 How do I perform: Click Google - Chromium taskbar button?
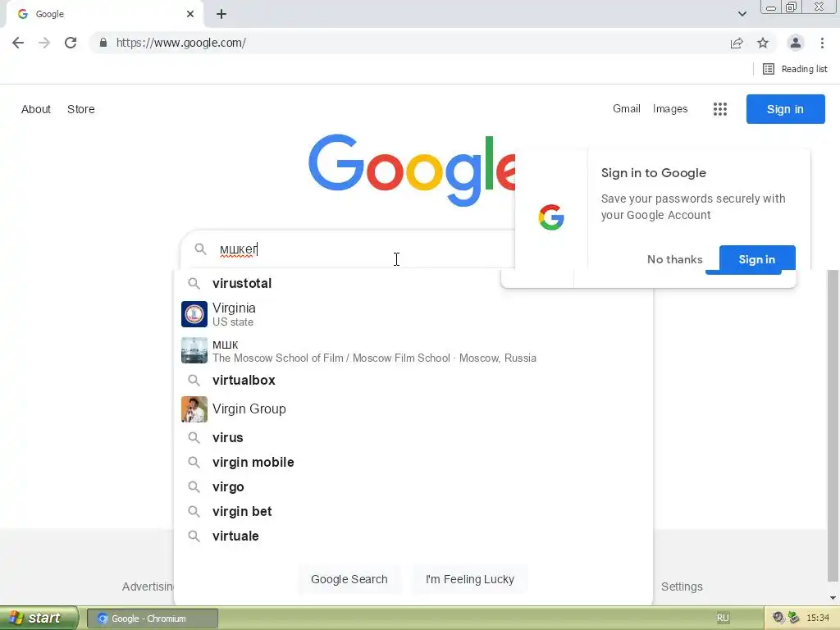tap(152, 619)
